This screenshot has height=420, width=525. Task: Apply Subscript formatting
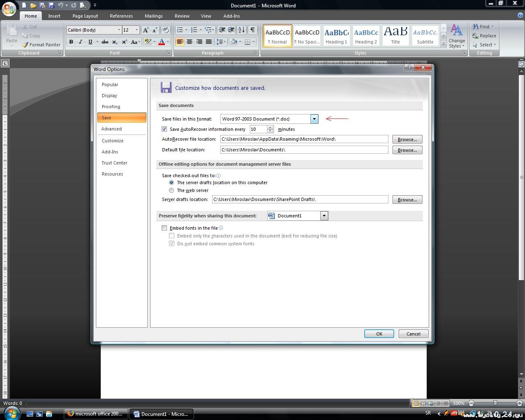click(115, 42)
